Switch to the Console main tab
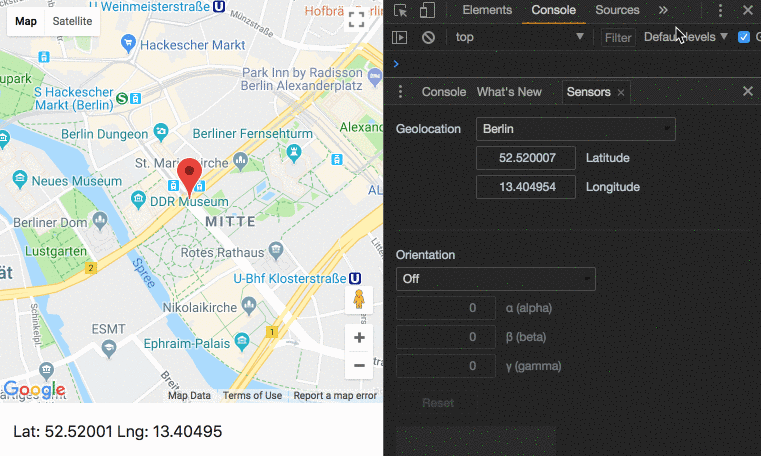This screenshot has height=456, width=761. pos(553,10)
